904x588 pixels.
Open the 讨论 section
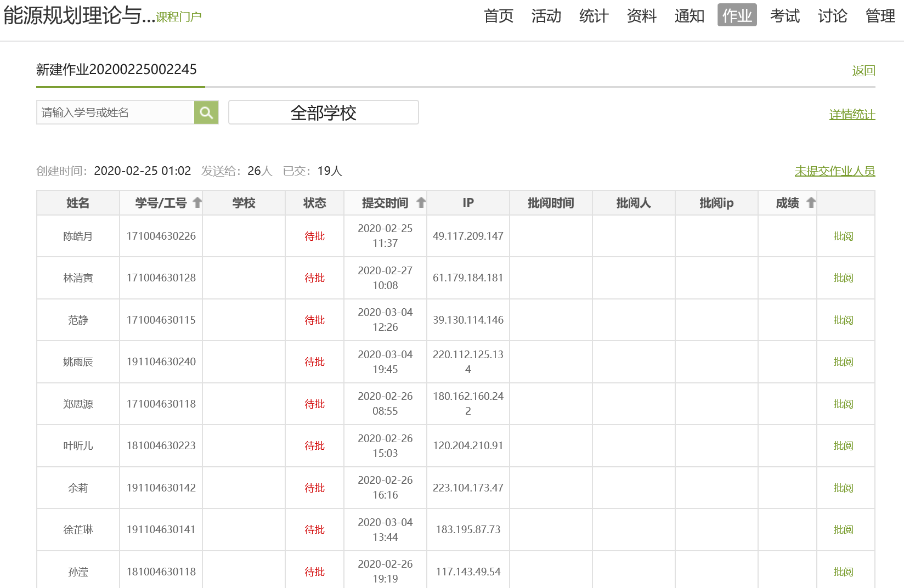832,16
